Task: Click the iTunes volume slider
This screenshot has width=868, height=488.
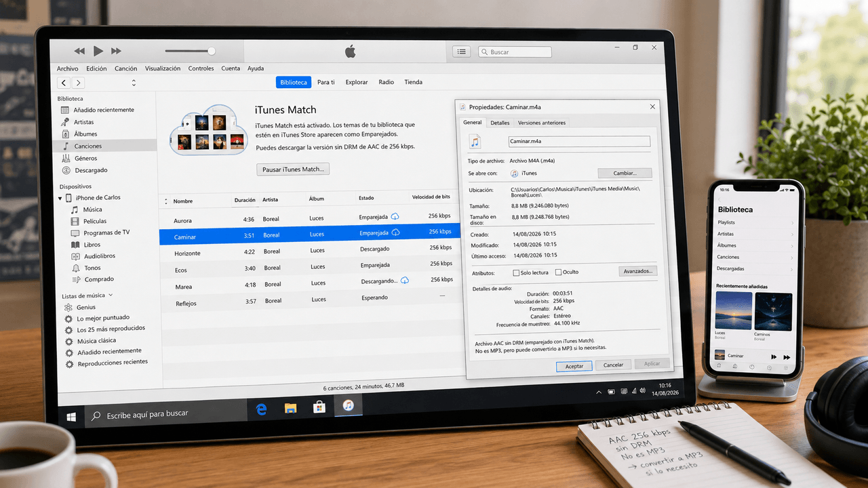Action: pos(190,51)
